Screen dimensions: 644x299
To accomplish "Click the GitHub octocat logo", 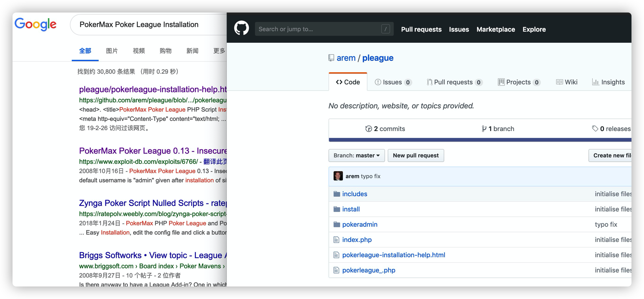I will click(241, 28).
